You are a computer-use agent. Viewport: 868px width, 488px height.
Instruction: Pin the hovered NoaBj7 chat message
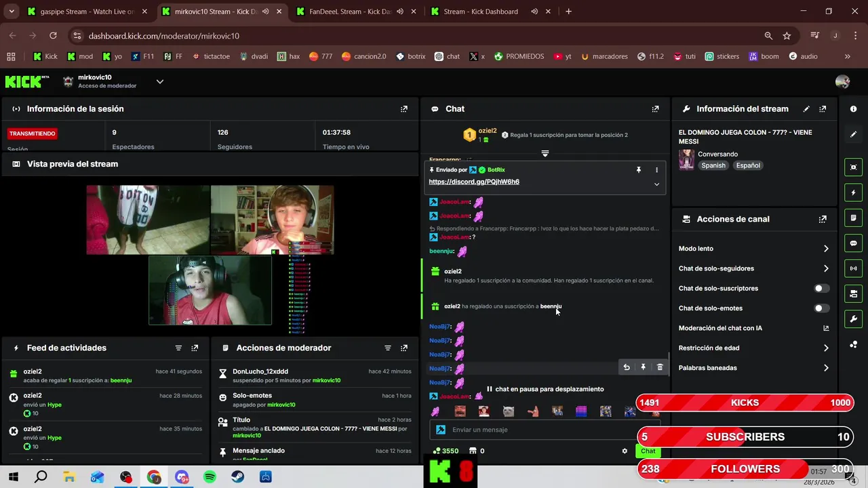coord(643,367)
